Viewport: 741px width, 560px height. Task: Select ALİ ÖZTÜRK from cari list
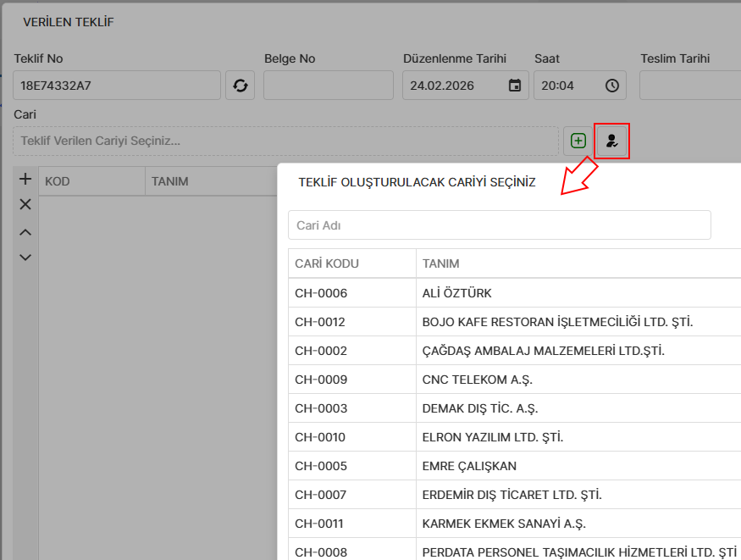[457, 293]
